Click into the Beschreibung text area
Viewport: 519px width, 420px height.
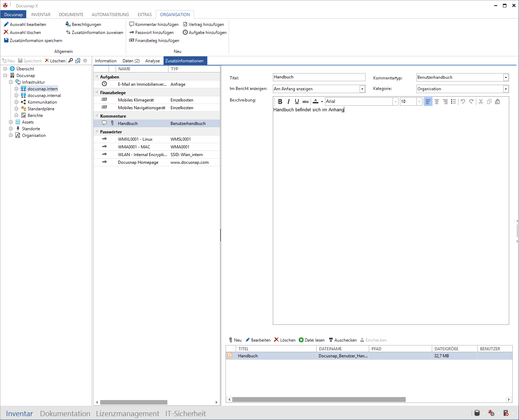[x=391, y=215]
